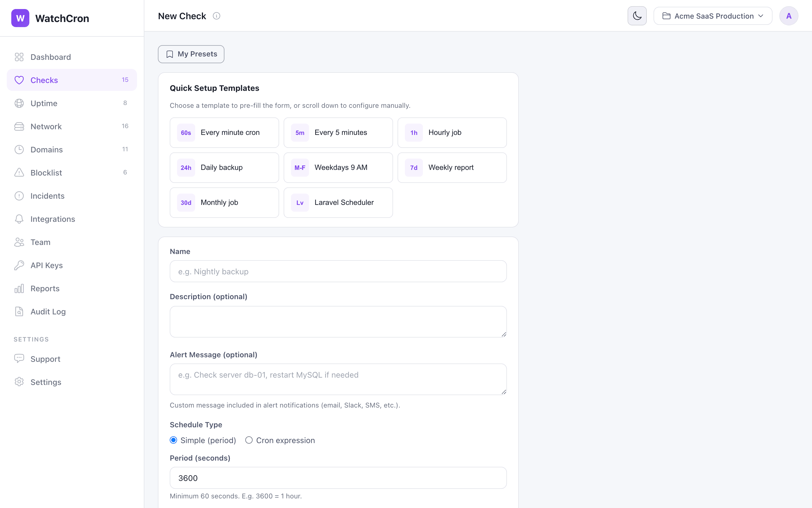Select the Cron expression radio button
The image size is (812, 508).
249,440
